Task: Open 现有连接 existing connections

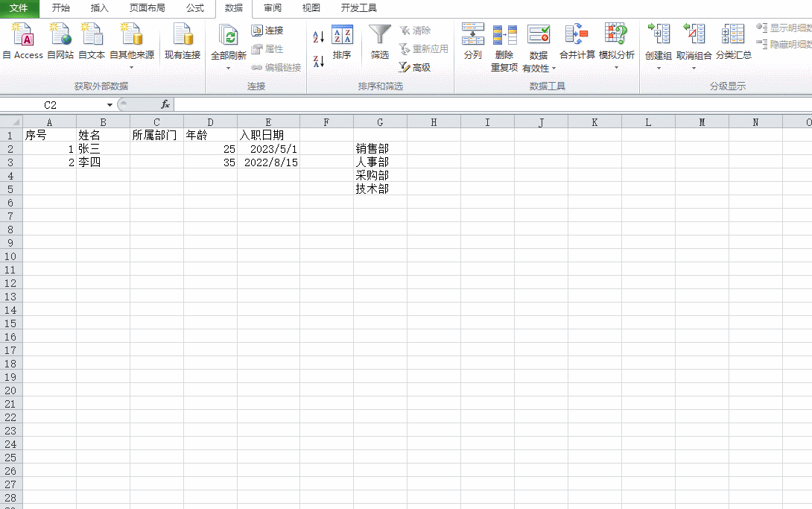Action: [x=183, y=36]
